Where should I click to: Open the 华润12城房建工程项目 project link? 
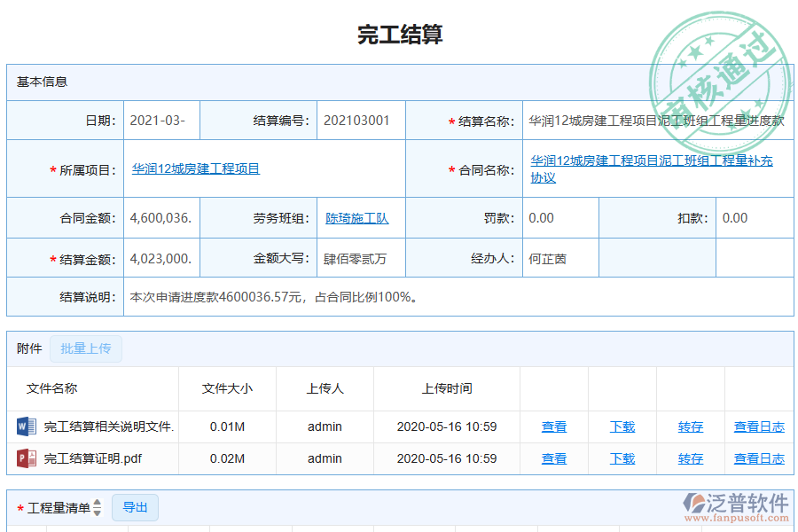(195, 168)
